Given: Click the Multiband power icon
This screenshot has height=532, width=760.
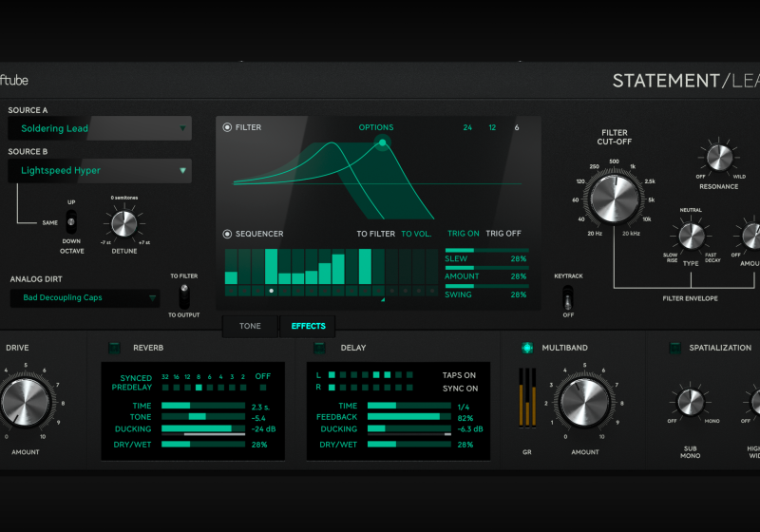Looking at the screenshot, I should [527, 348].
